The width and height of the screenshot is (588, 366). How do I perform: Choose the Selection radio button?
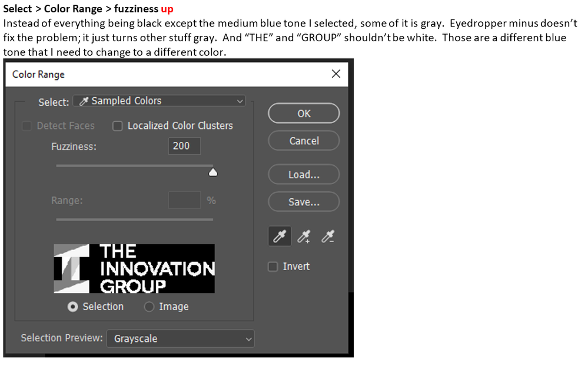coord(73,307)
